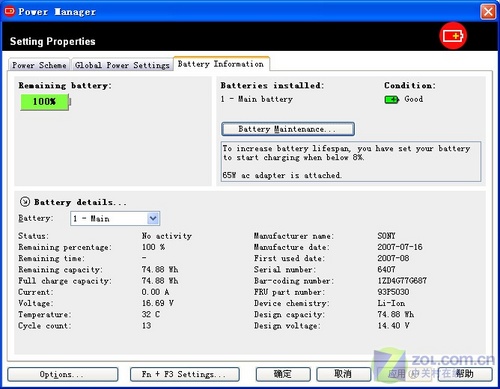Click the Battery Maintenance button

click(288, 129)
